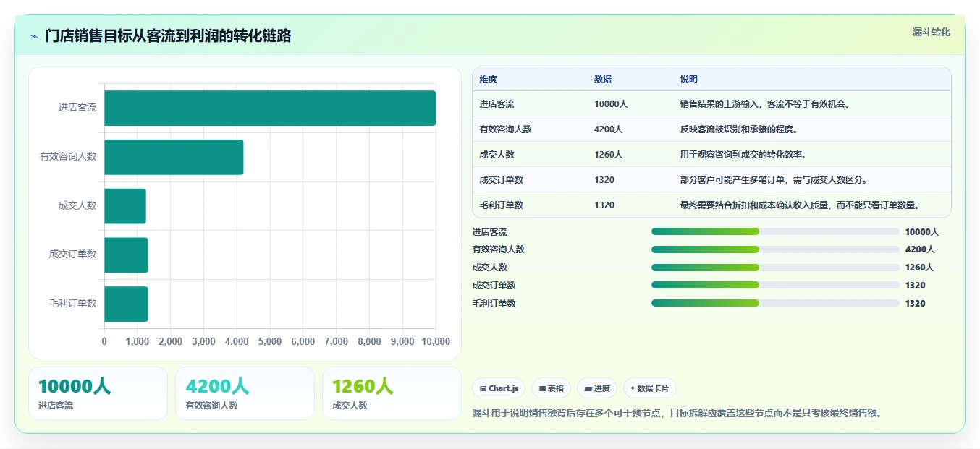Click the description about 部分客户可能产生多笔订单

(x=774, y=180)
